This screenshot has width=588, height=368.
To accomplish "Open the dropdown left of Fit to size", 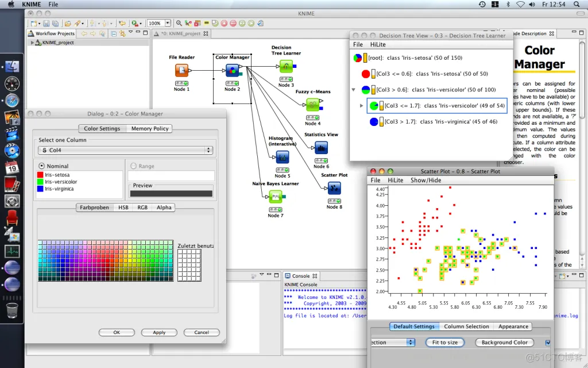I will tap(393, 342).
